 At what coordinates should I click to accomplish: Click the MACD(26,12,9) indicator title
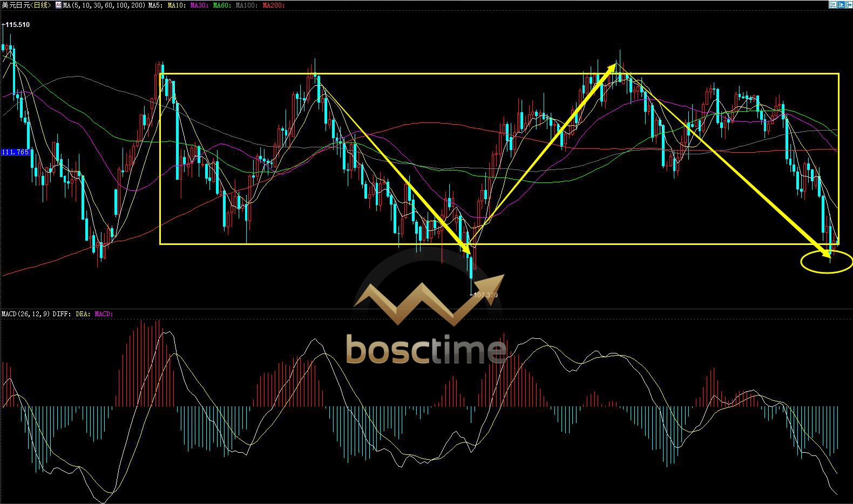26,314
